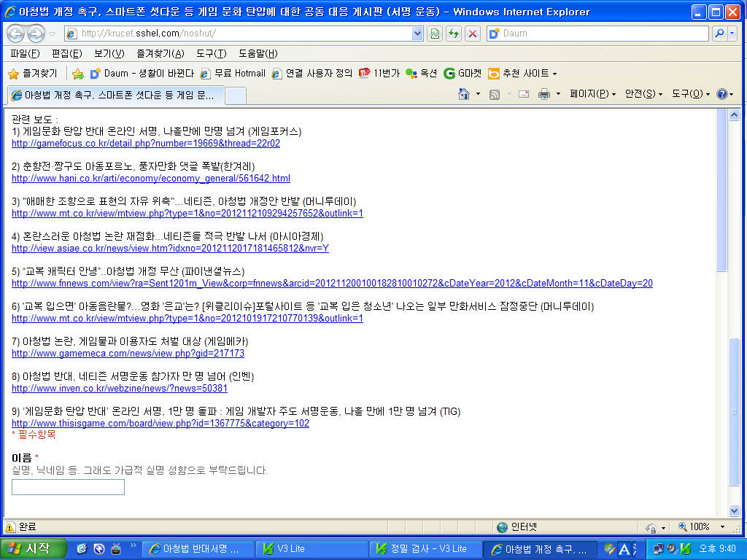
Task: Expand the Home button dropdown arrow
Action: point(478,94)
